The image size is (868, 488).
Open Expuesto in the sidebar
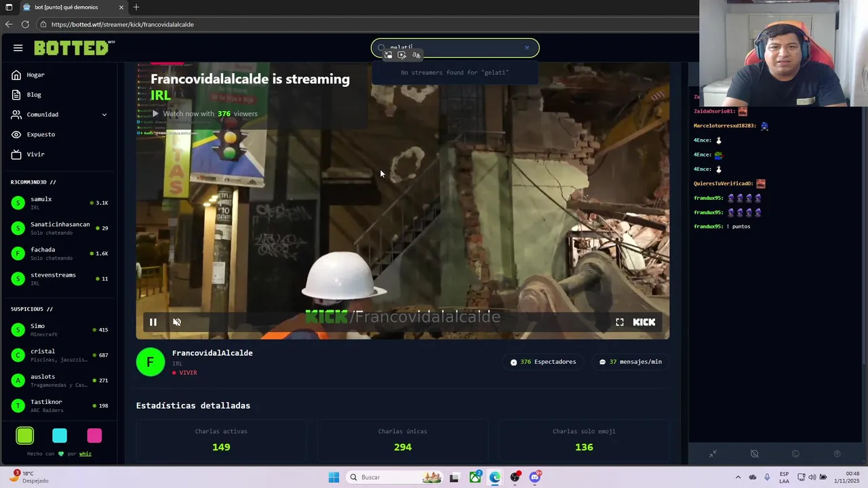point(60,134)
